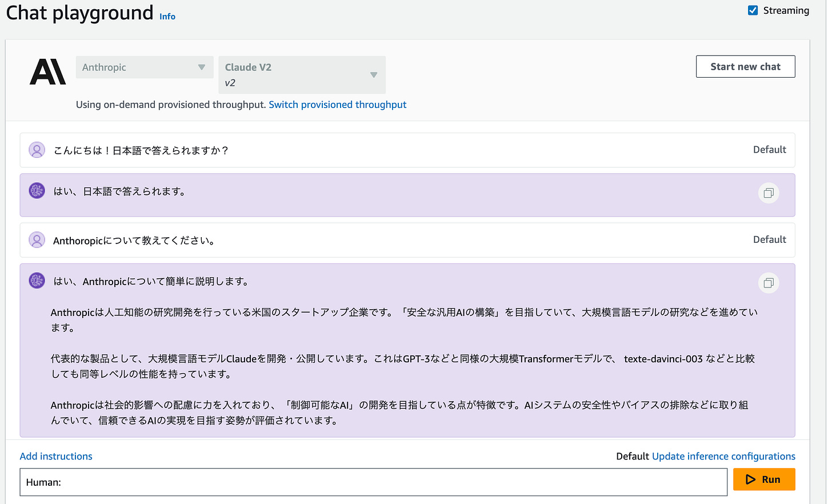
Task: Click Default label on the こんにちは message
Action: tap(769, 150)
